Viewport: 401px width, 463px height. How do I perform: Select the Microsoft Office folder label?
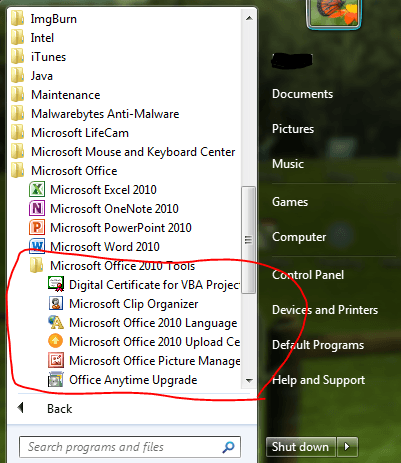click(74, 171)
